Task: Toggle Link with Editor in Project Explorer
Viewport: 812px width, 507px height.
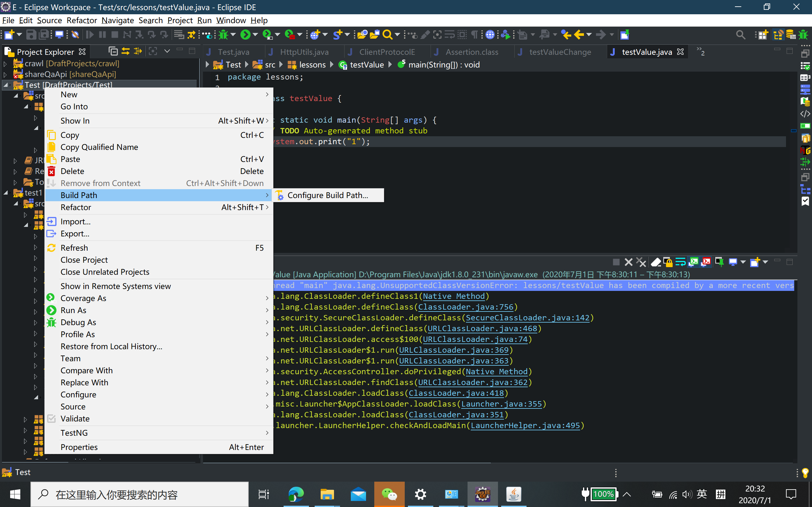Action: (126, 51)
